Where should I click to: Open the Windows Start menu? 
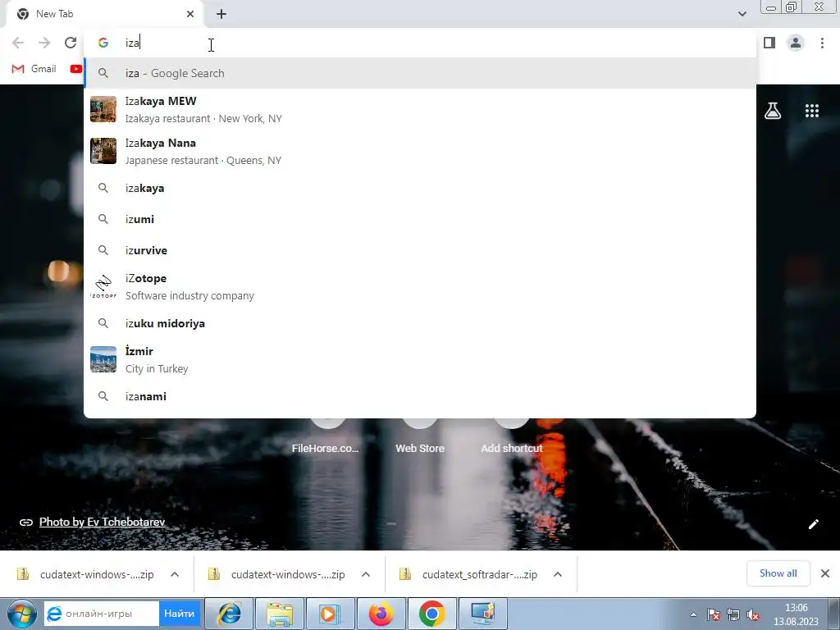coord(22,614)
